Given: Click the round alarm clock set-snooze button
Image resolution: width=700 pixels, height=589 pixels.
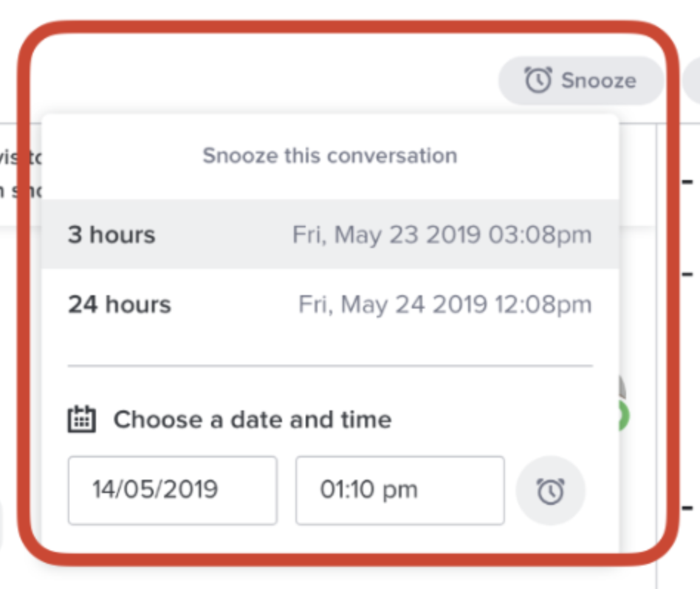Looking at the screenshot, I should pos(550,490).
